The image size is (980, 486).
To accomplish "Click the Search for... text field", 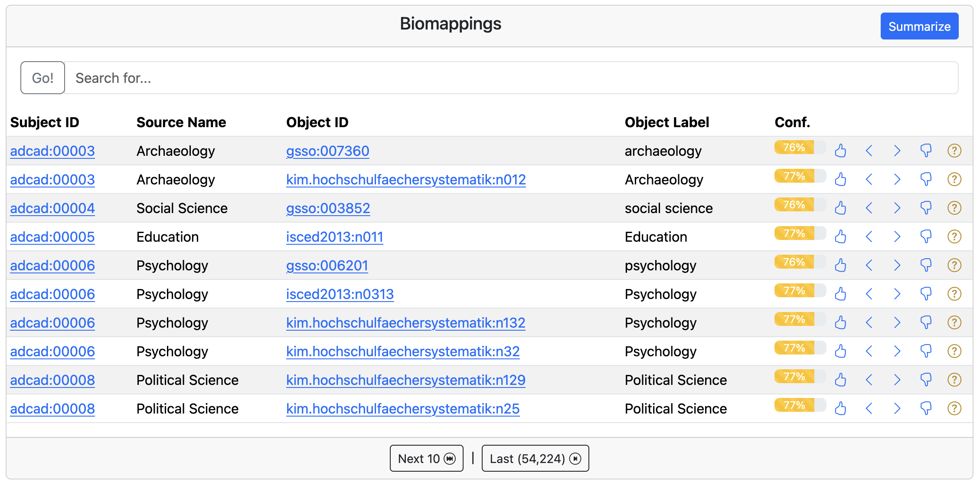I will (x=511, y=78).
